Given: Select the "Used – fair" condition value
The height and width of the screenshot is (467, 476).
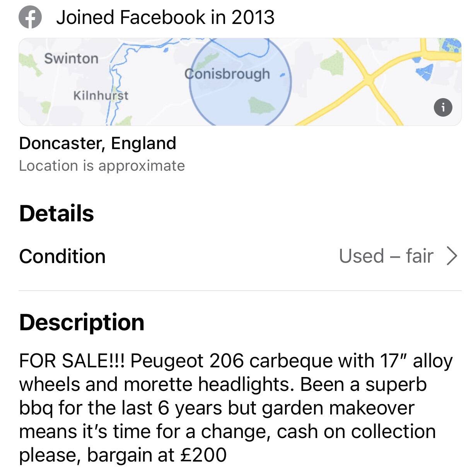Looking at the screenshot, I should pyautogui.click(x=386, y=256).
